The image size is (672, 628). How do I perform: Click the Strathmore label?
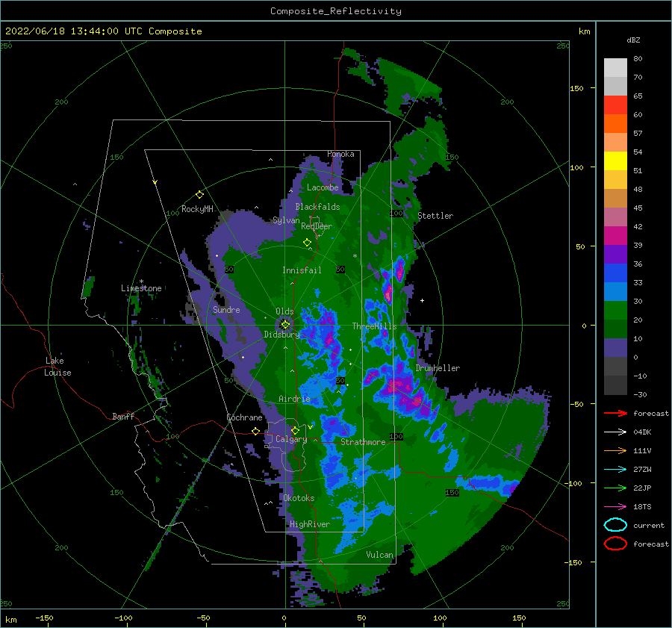363,442
